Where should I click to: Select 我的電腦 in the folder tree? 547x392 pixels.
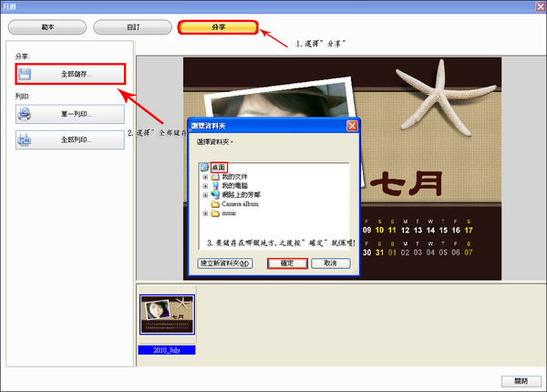click(x=234, y=186)
